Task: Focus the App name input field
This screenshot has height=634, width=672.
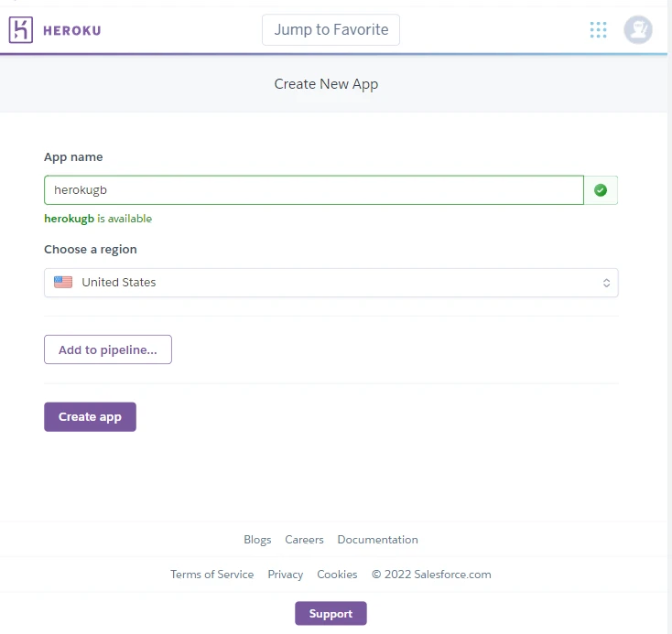Action: point(313,190)
